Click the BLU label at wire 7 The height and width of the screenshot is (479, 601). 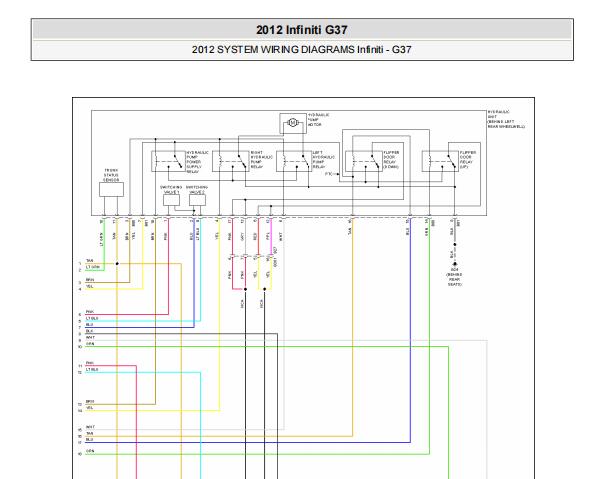click(x=89, y=325)
